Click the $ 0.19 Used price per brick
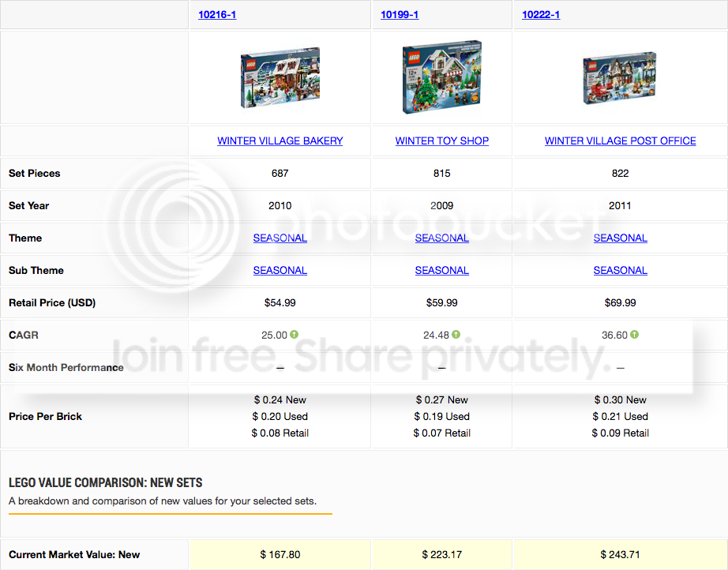Screen dimensions: 728x570 [442, 416]
